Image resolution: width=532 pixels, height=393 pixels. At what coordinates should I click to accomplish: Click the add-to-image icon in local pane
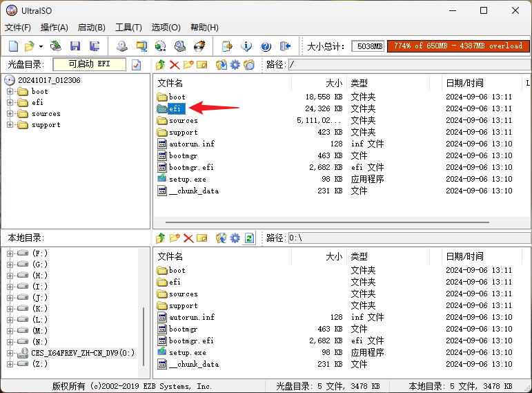(x=221, y=238)
